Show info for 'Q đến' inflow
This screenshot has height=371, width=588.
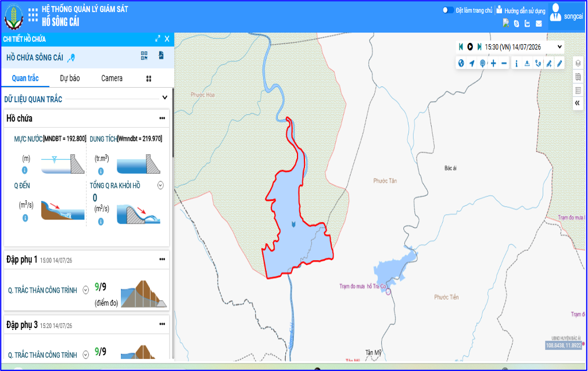pyautogui.click(x=25, y=218)
